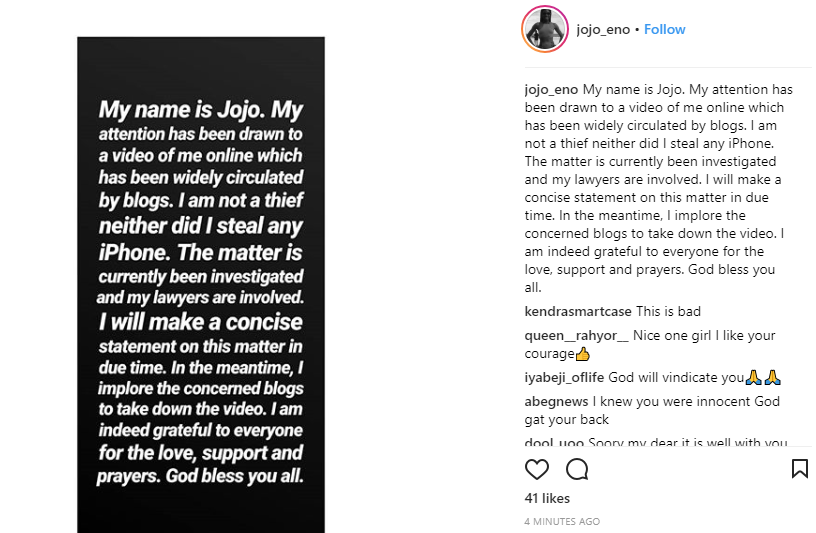
Task: Click the "4 minutes ago" timestamp
Action: click(562, 521)
